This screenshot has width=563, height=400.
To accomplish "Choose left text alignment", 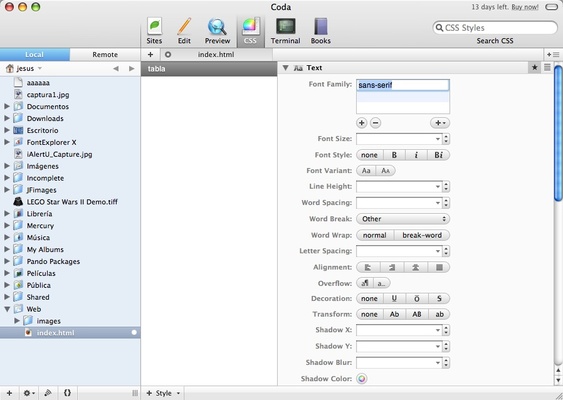I will coord(368,267).
